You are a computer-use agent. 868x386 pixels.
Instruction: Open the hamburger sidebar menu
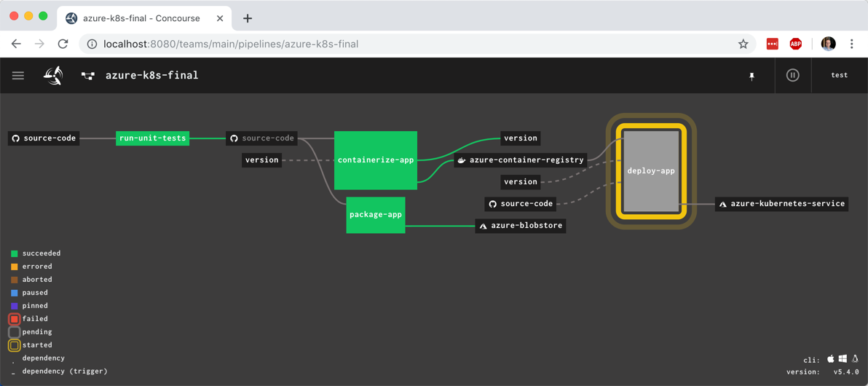[x=18, y=76]
